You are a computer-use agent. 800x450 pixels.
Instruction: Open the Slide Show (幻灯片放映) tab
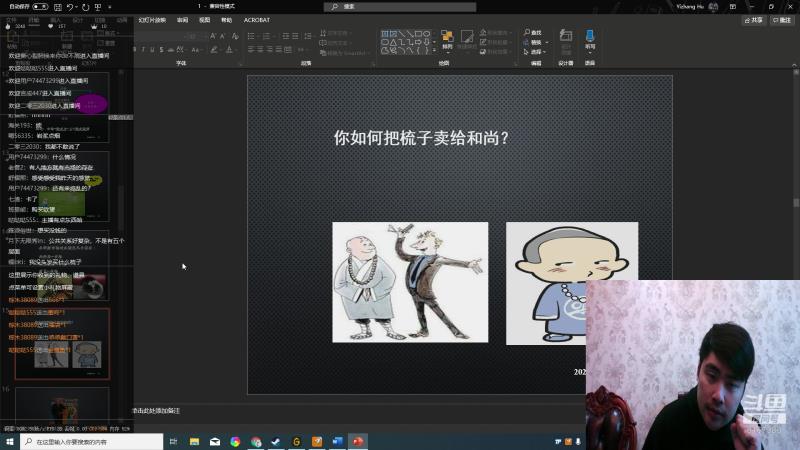pyautogui.click(x=152, y=19)
